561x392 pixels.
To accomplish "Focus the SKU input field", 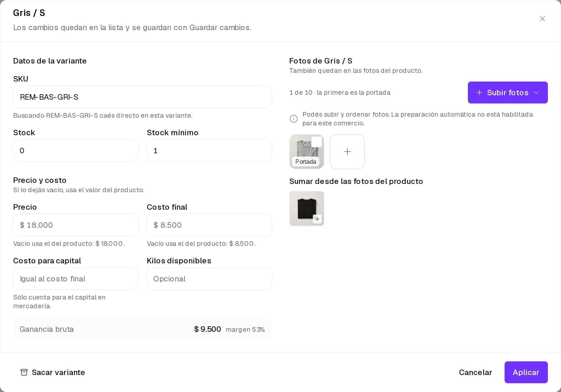I will [142, 97].
